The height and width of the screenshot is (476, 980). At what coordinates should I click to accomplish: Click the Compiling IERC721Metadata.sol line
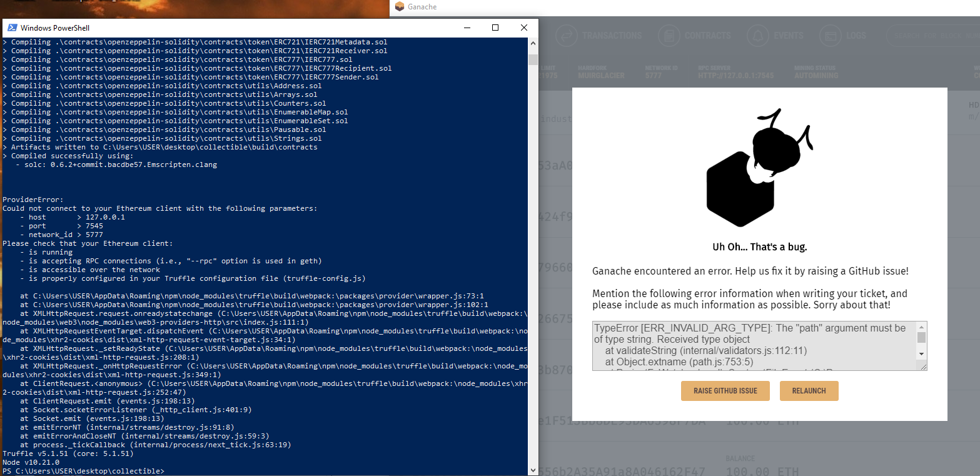pyautogui.click(x=195, y=42)
